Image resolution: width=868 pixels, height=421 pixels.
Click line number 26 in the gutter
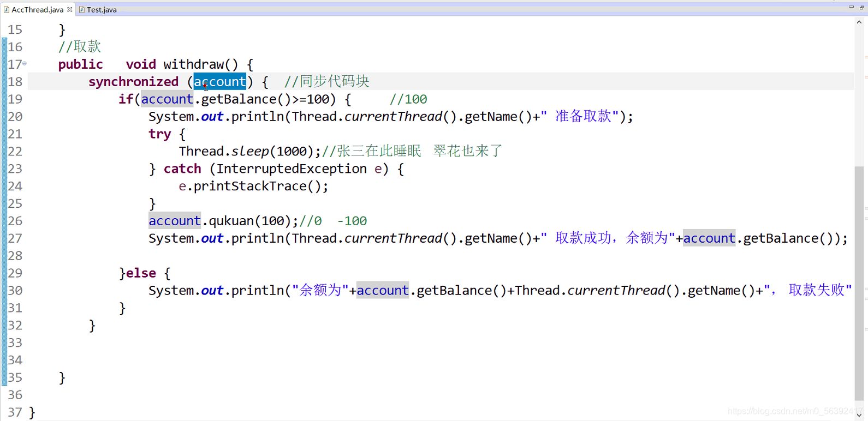click(15, 221)
